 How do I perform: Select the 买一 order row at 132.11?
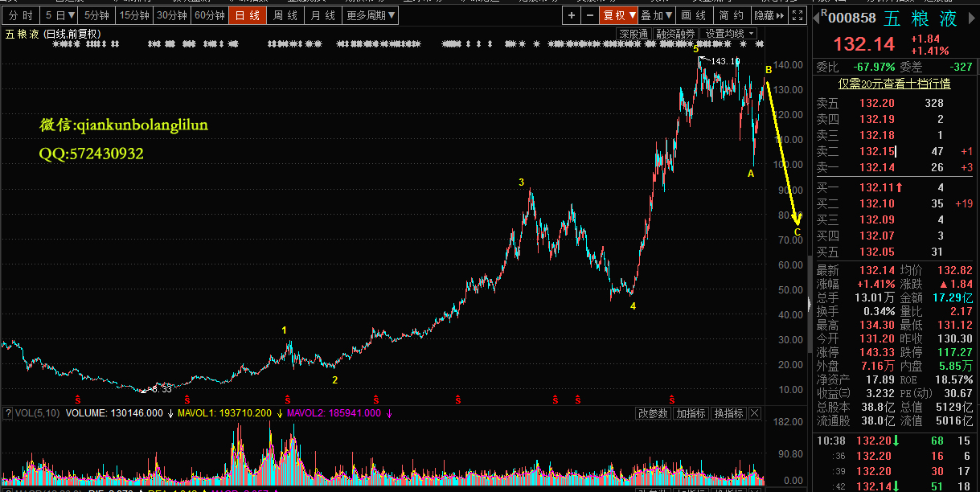(x=896, y=187)
